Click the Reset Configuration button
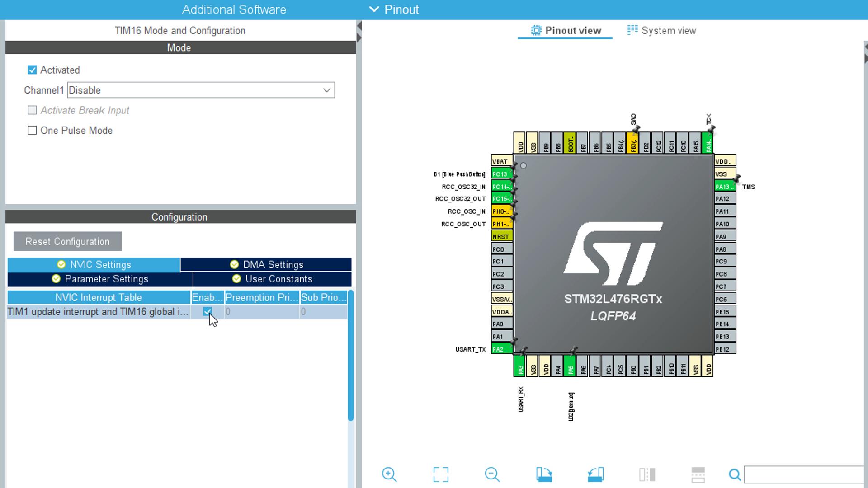 [67, 241]
